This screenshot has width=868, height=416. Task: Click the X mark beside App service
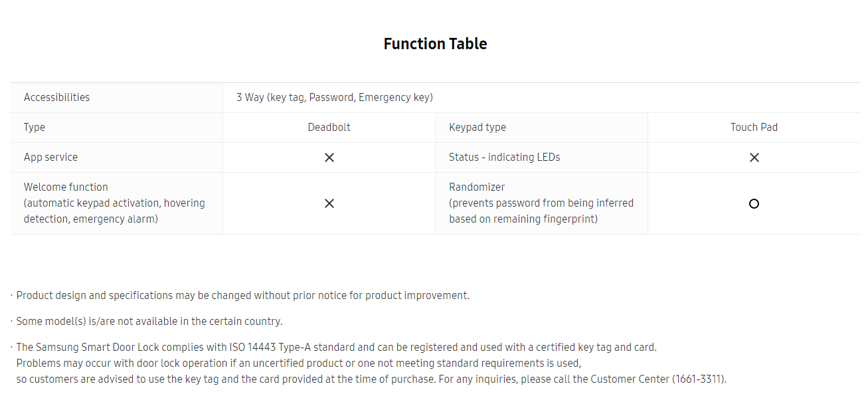pos(329,157)
